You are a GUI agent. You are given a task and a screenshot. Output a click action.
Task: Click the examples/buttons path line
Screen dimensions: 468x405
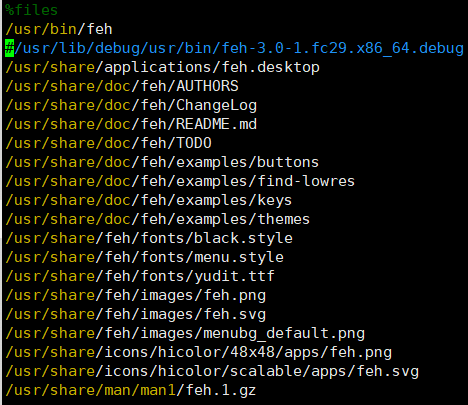[162, 162]
